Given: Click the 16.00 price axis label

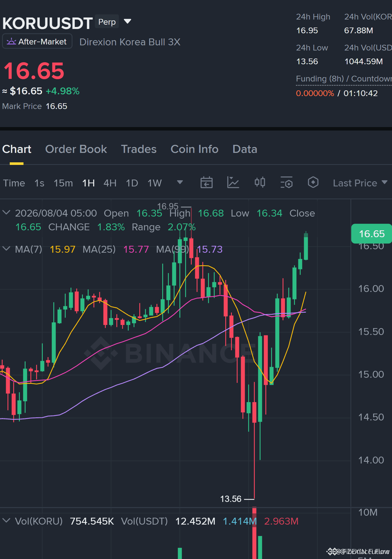Looking at the screenshot, I should point(371,289).
